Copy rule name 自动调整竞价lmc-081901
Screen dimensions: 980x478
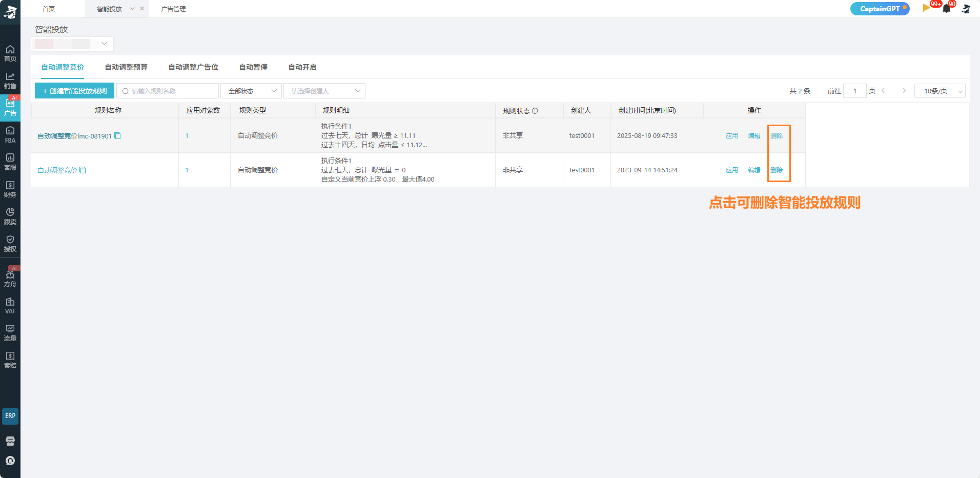117,136
